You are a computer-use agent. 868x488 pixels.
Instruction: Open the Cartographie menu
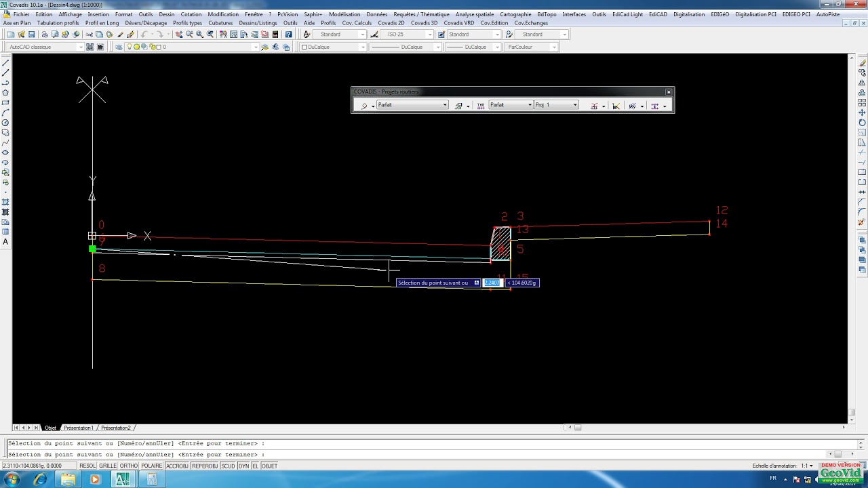point(515,14)
